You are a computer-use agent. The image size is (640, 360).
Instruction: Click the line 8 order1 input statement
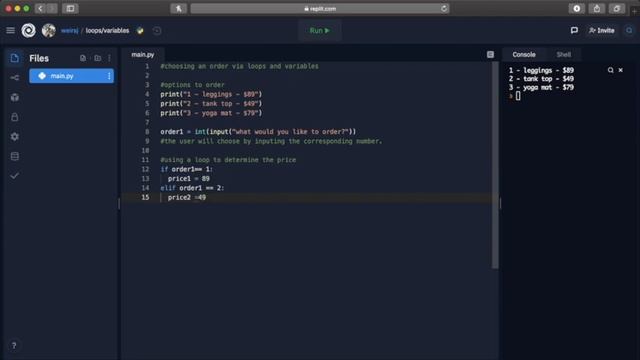258,132
